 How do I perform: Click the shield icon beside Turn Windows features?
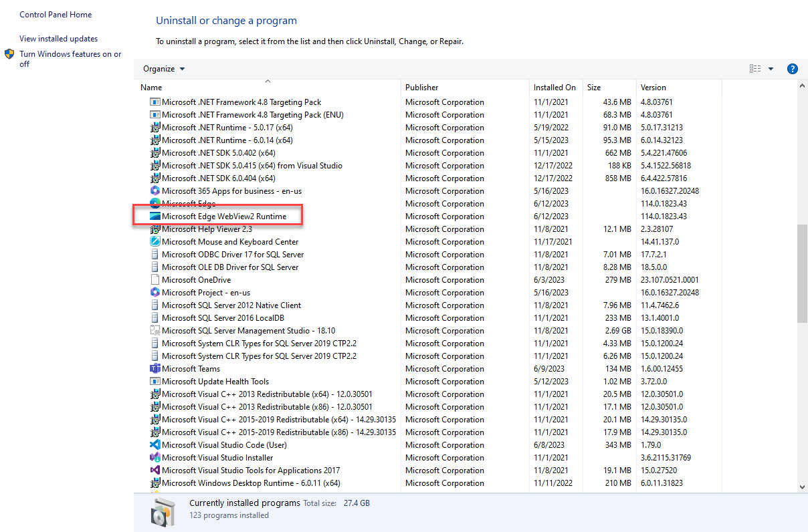pos(9,54)
